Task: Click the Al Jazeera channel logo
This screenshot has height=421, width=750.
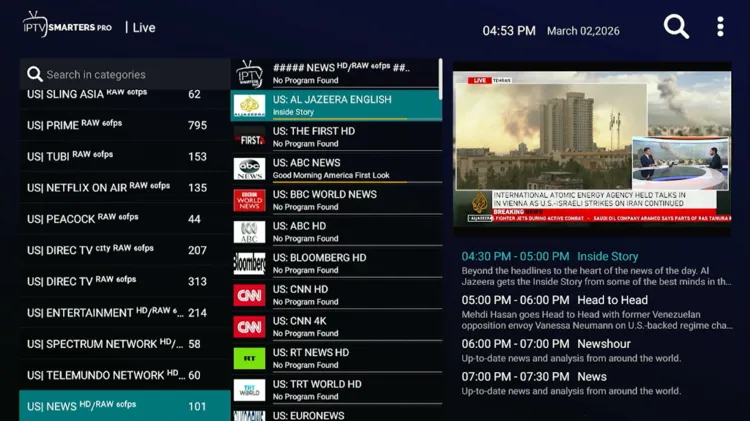Action: pos(249,106)
